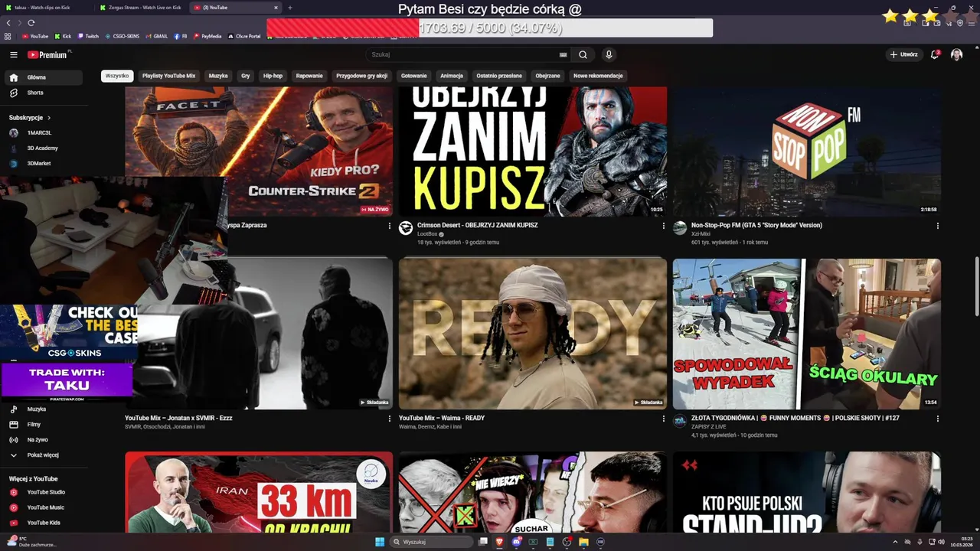This screenshot has height=551, width=980.
Task: Open the on-screen keyboard icon in search
Action: [x=563, y=55]
